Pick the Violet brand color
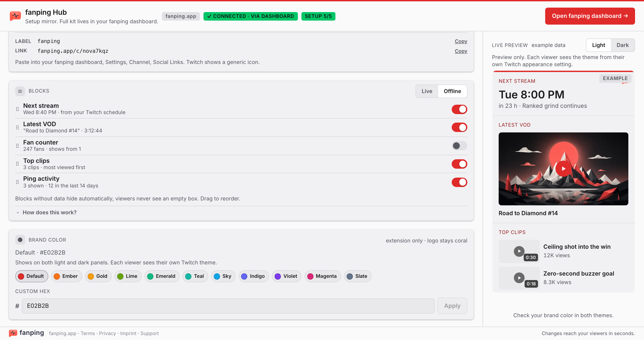This screenshot has height=340, width=644. 286,276
